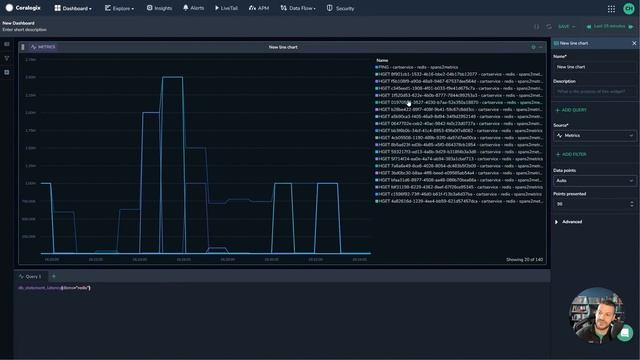Select the Query 1 tab
The image size is (640, 360).
(30, 276)
